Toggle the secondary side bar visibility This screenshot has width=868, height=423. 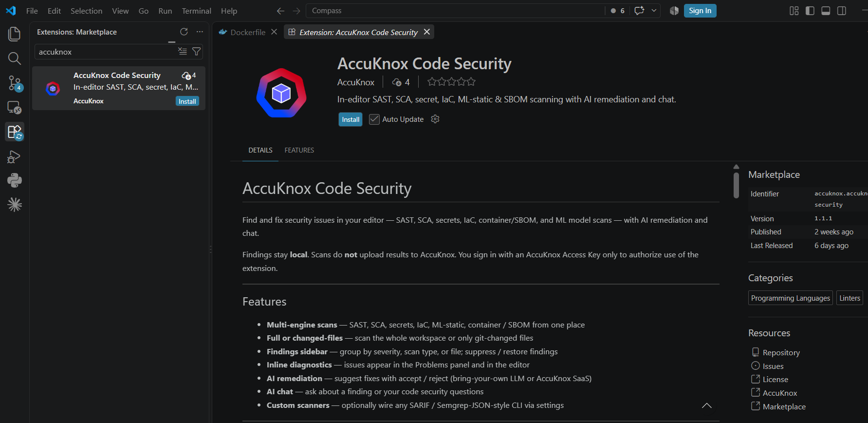(841, 11)
